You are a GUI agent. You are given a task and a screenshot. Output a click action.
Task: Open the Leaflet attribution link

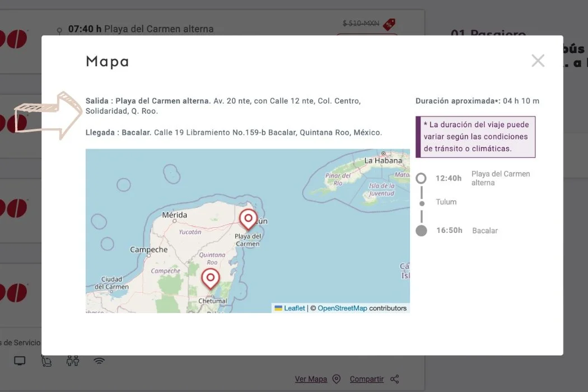(x=294, y=308)
